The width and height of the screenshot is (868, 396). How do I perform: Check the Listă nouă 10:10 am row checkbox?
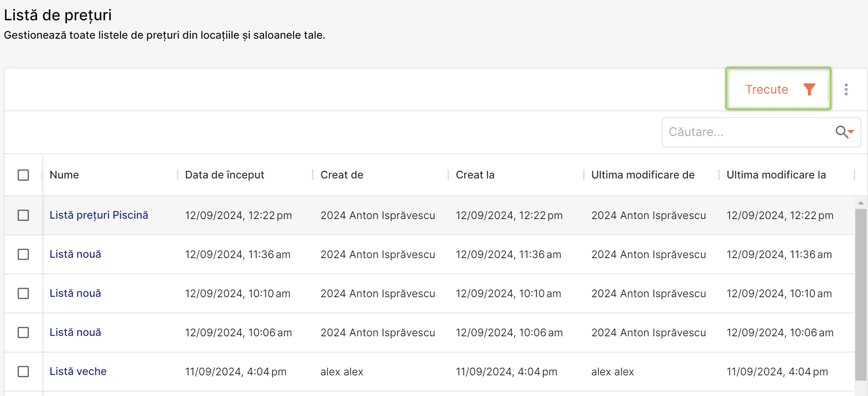23,293
